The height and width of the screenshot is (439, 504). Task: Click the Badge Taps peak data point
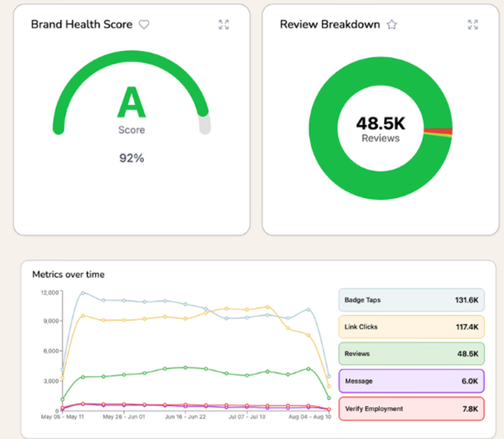click(x=83, y=292)
